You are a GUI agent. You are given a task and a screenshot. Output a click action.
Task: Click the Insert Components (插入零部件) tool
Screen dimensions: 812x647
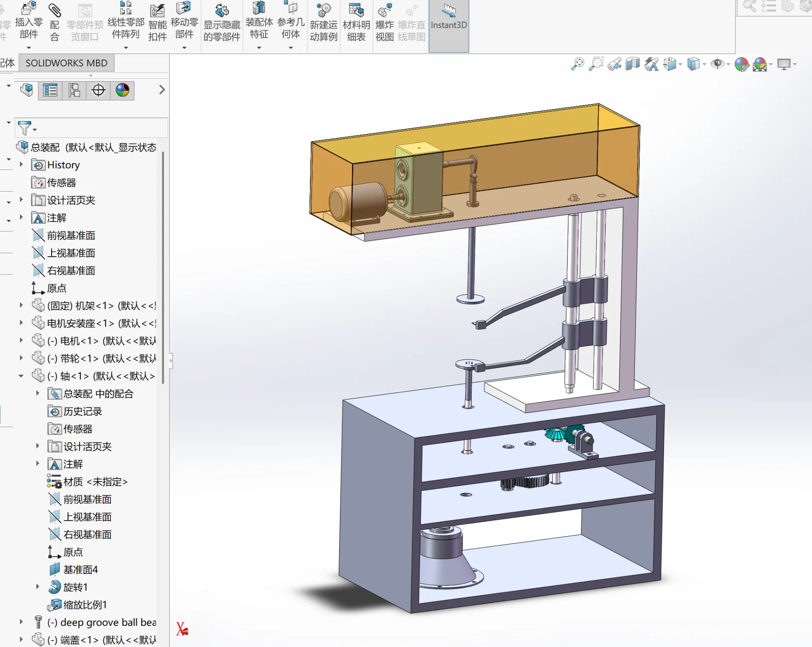coord(29,21)
